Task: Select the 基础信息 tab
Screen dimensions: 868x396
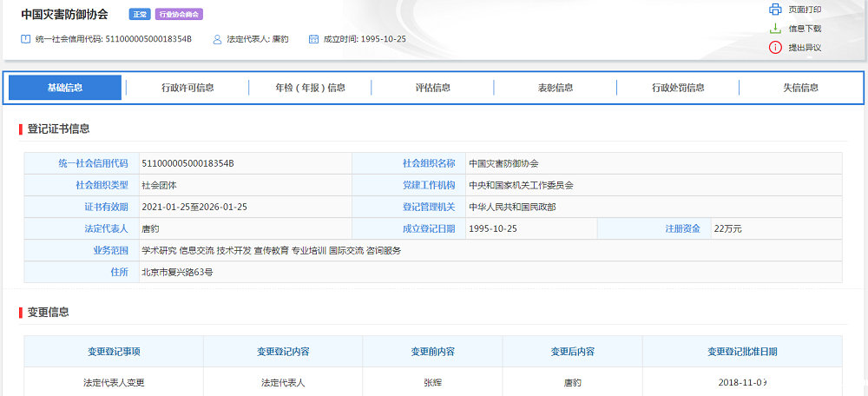Action: [65, 88]
